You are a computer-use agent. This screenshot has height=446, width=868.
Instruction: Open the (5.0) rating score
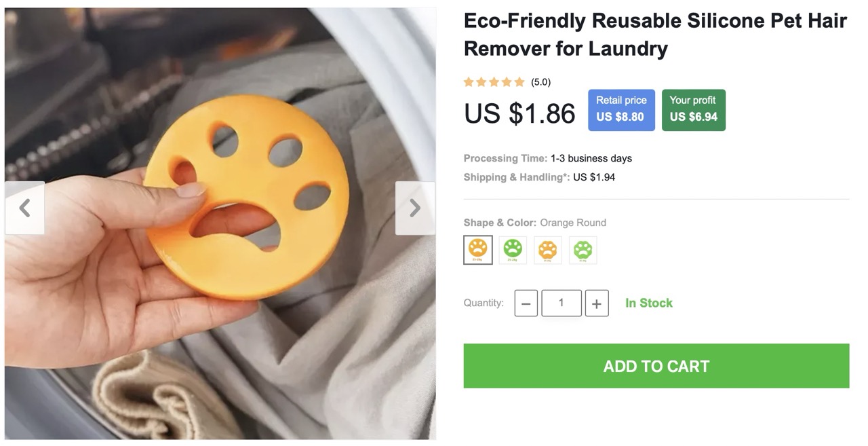click(540, 82)
